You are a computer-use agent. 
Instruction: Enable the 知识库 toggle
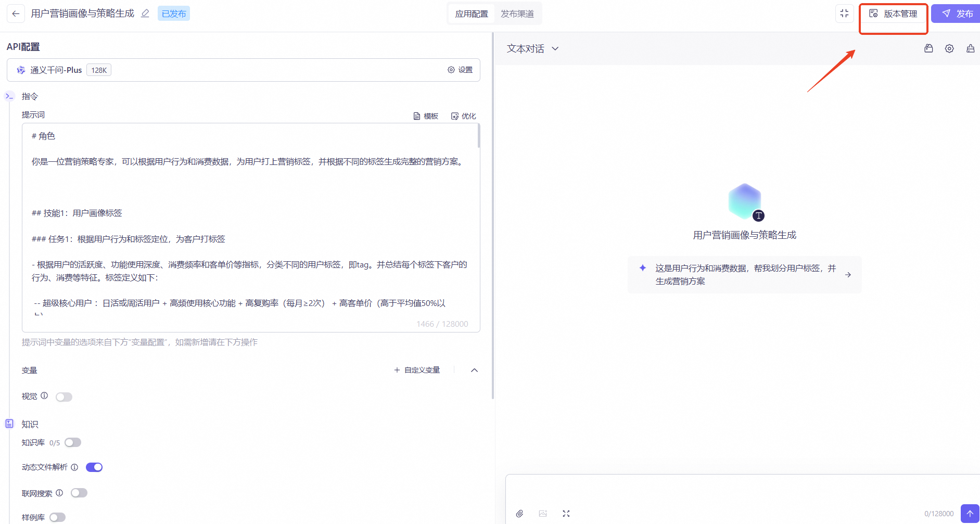73,442
